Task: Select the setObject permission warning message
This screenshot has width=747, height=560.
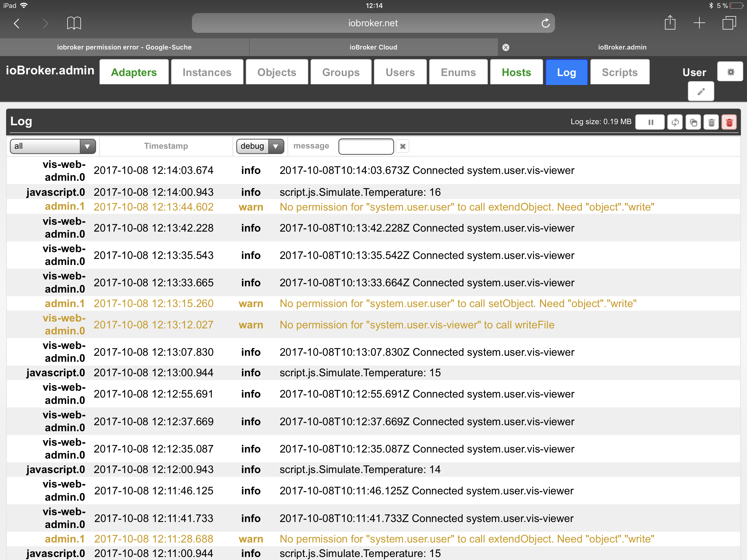Action: 458,303
